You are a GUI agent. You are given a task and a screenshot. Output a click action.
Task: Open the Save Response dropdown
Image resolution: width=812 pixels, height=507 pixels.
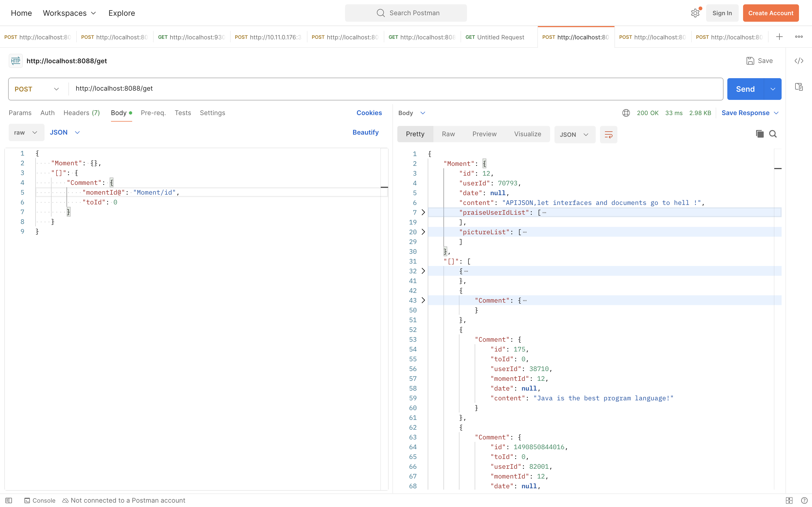[750, 113]
